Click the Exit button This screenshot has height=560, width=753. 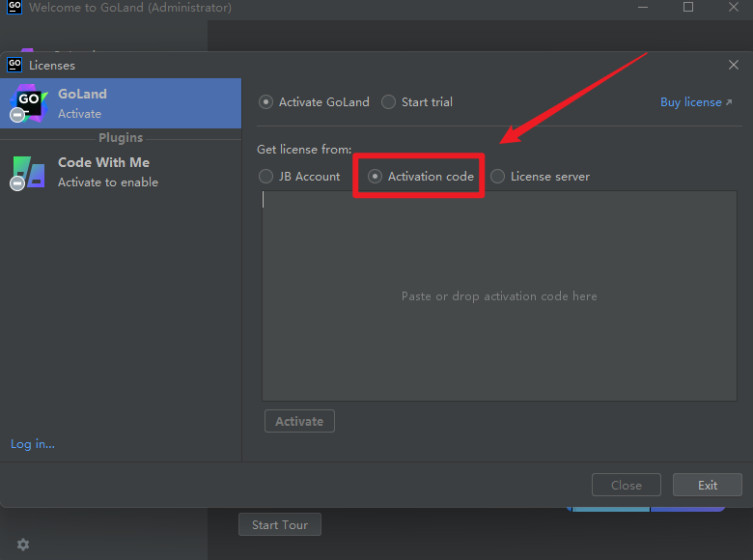[x=708, y=485]
